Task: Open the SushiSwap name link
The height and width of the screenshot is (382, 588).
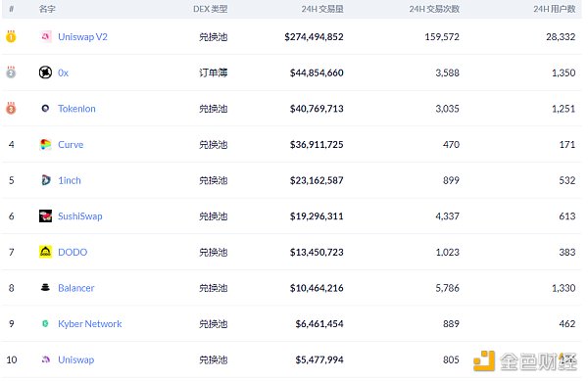Action: coord(80,216)
